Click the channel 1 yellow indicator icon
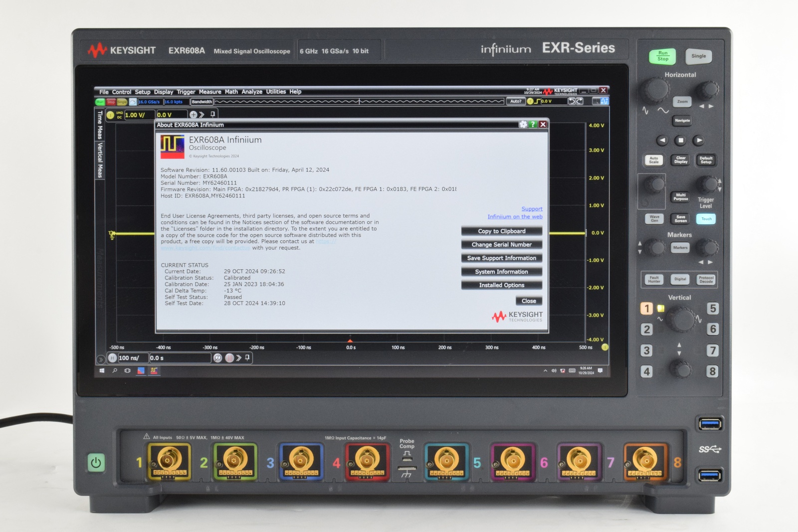This screenshot has width=798, height=532. (x=111, y=115)
